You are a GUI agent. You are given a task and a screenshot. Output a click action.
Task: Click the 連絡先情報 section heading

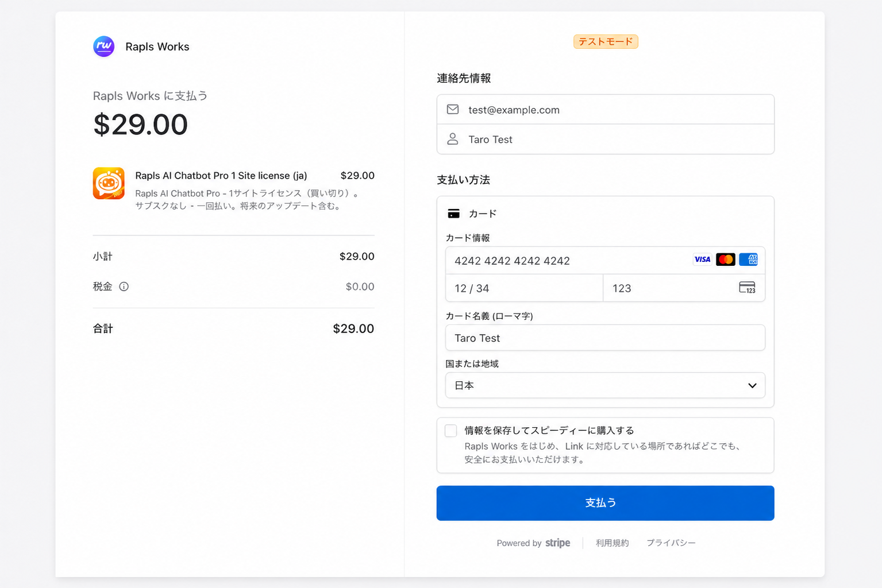click(x=464, y=78)
